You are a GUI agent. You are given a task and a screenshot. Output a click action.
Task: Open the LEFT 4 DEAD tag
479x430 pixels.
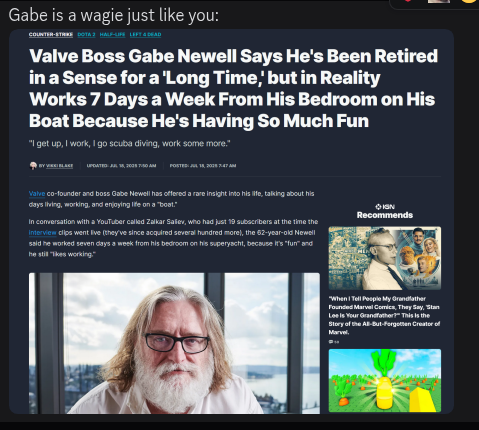(x=145, y=34)
